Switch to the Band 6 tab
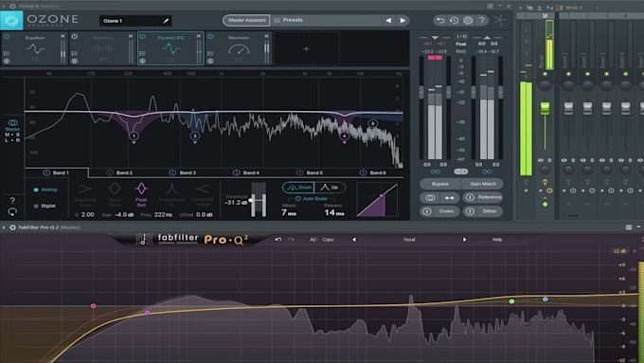The height and width of the screenshot is (363, 644). tap(373, 172)
